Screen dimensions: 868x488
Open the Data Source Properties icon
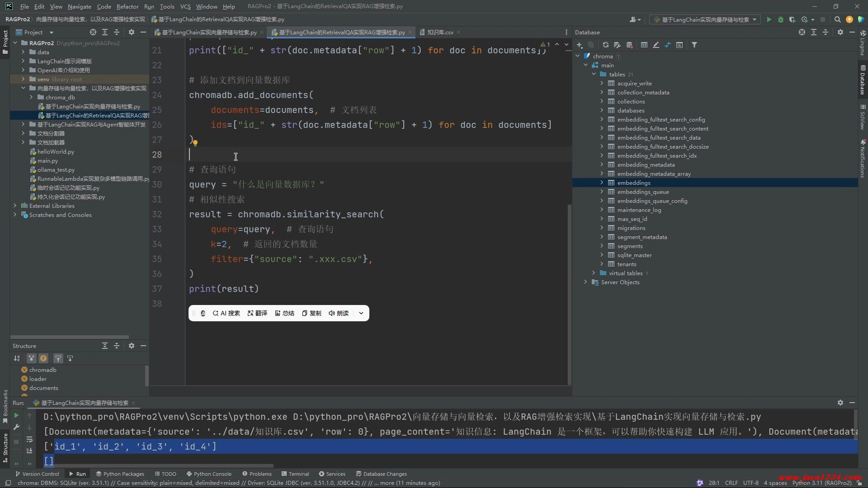[617, 45]
